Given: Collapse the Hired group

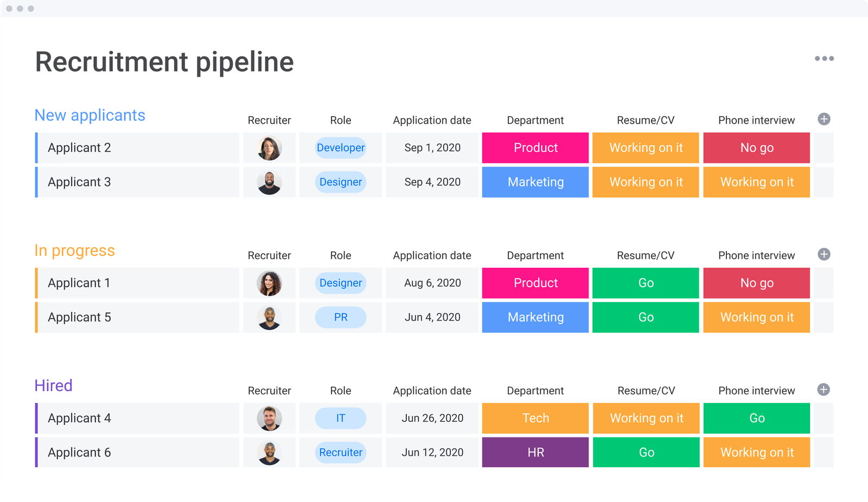Looking at the screenshot, I should click(53, 385).
